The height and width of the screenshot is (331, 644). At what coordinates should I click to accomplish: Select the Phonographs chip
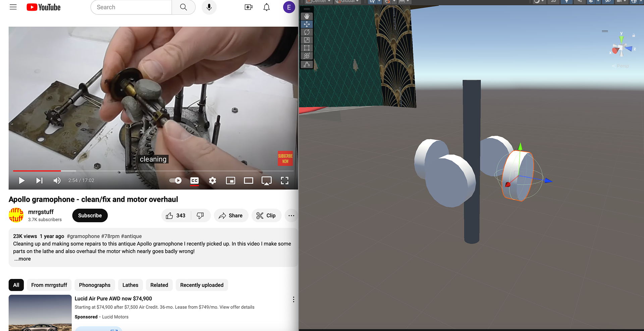click(95, 285)
